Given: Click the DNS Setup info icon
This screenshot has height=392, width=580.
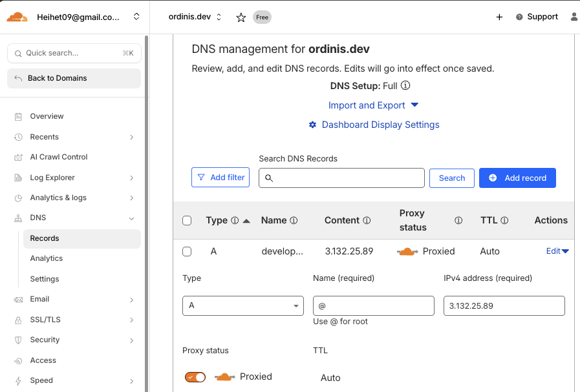Looking at the screenshot, I should (405, 86).
